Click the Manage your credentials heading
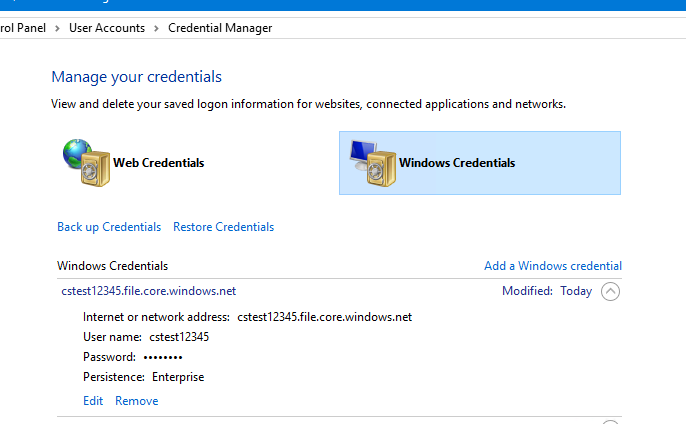686x424 pixels. (x=136, y=77)
